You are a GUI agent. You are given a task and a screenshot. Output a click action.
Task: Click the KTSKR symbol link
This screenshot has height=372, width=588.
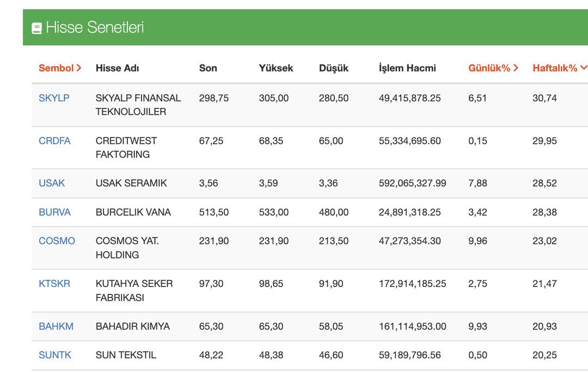[54, 283]
